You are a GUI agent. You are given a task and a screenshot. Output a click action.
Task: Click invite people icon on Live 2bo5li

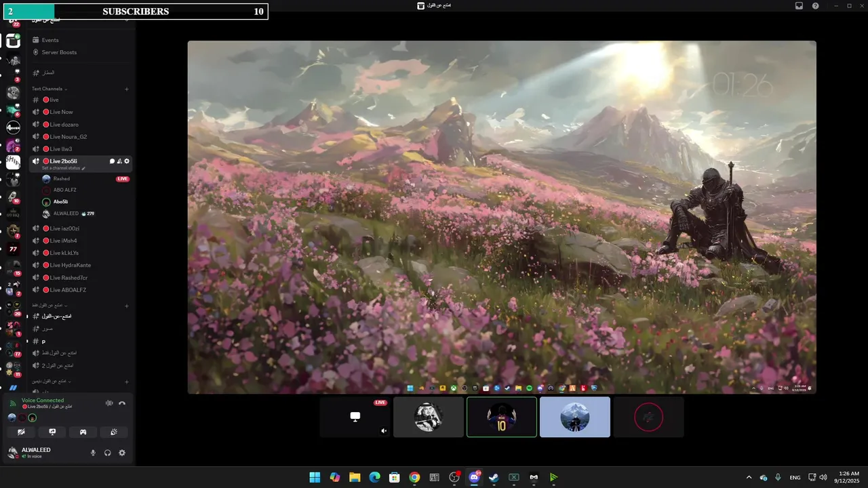119,161
